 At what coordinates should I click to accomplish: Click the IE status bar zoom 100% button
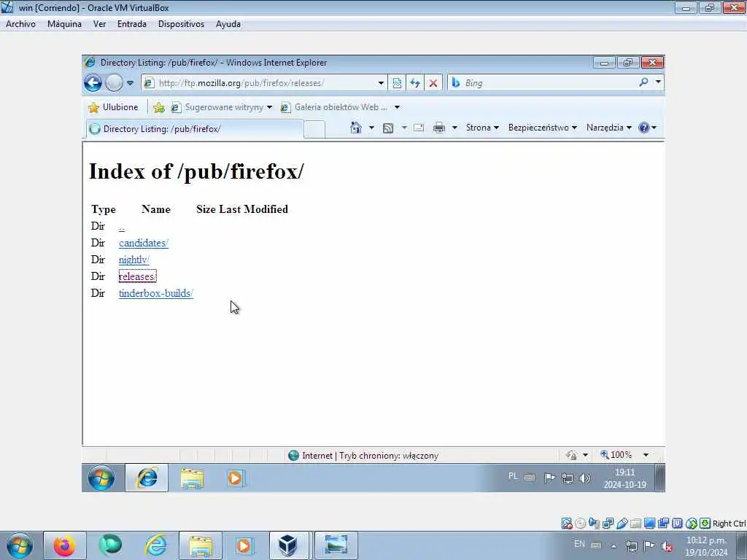(616, 455)
